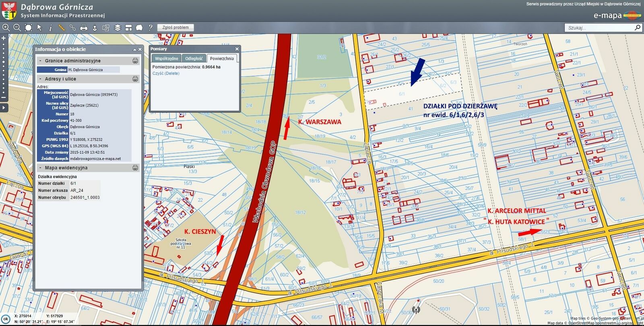The height and width of the screenshot is (326, 644).
Task: Click the chain link share icon
Action: pyautogui.click(x=72, y=28)
